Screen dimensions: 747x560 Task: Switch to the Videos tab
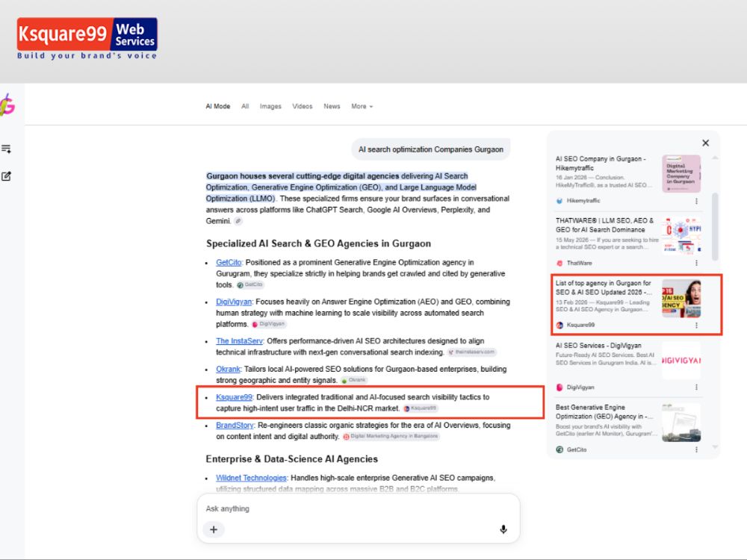coord(303,106)
